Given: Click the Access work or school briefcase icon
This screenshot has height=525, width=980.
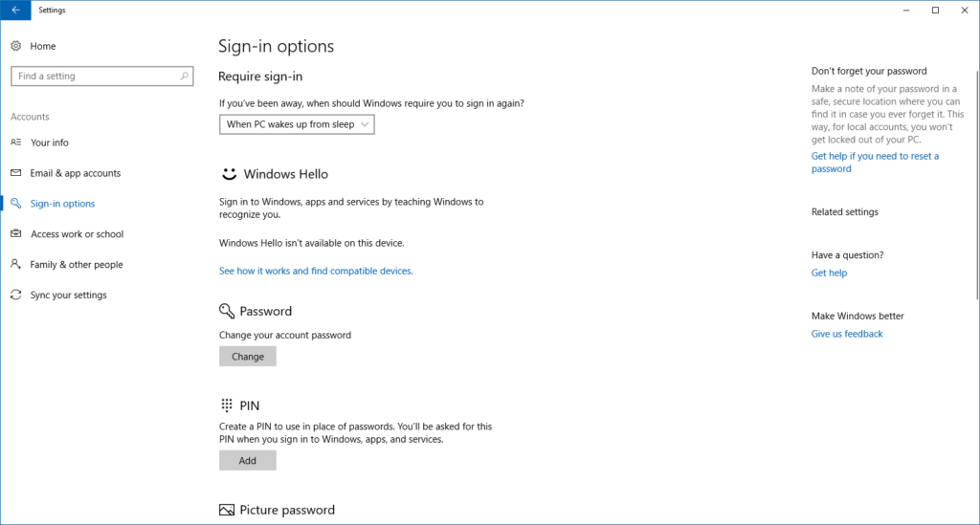Looking at the screenshot, I should tap(16, 234).
